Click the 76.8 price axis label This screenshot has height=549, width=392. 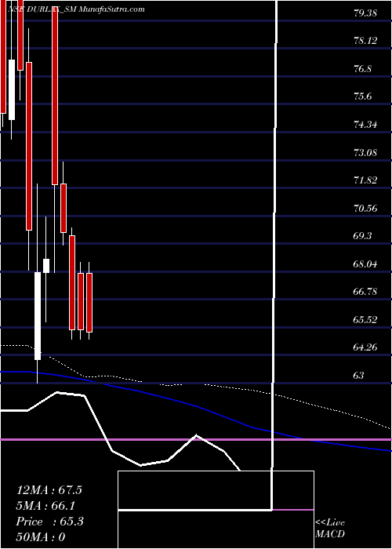click(x=363, y=69)
